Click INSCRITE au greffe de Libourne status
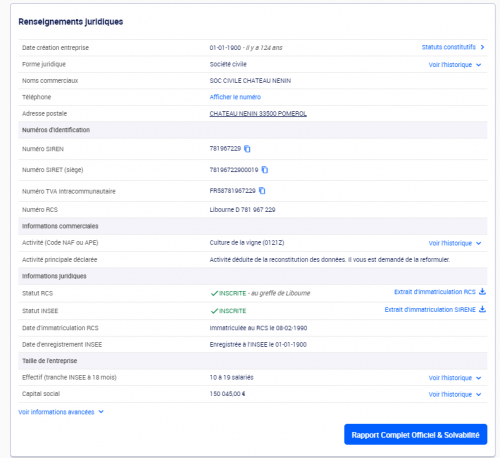 click(260, 293)
